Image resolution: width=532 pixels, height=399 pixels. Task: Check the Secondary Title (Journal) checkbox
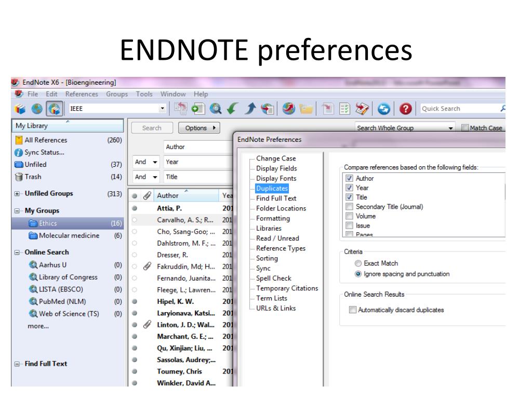349,207
